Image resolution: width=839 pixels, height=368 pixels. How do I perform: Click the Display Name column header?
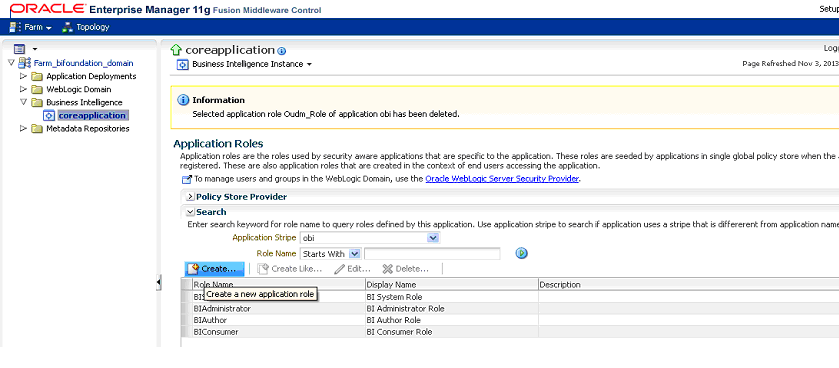(x=452, y=285)
